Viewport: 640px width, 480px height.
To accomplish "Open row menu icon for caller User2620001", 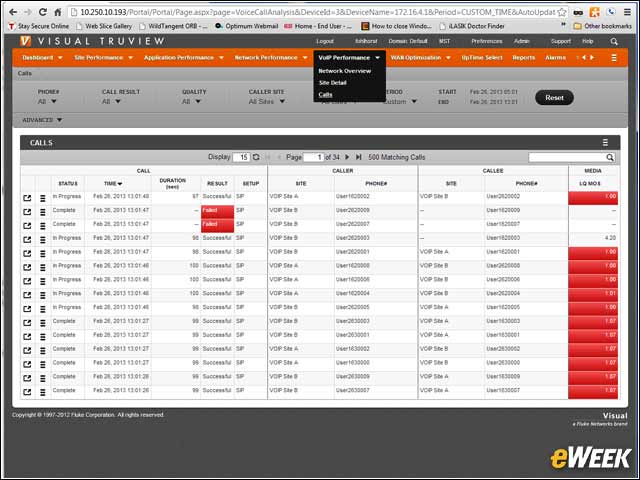I will click(43, 253).
